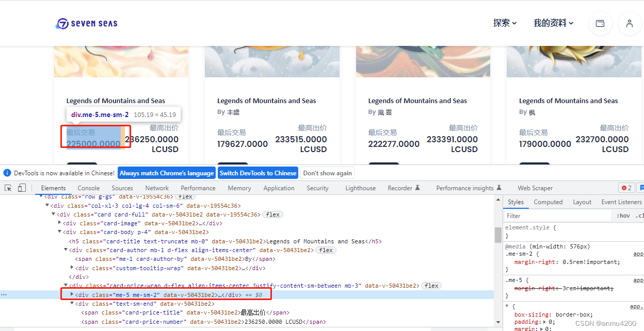
Task: Click the Performance insights flask icon
Action: 498,188
